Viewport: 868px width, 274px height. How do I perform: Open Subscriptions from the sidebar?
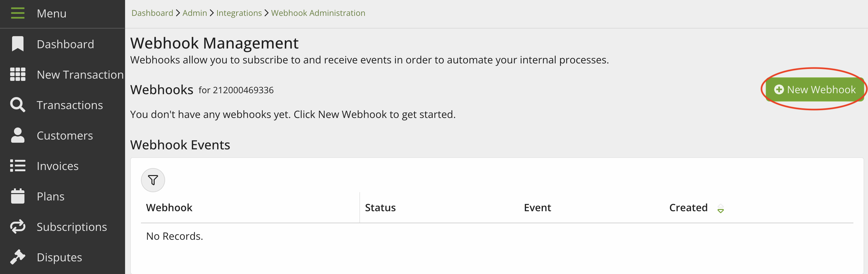click(x=71, y=227)
